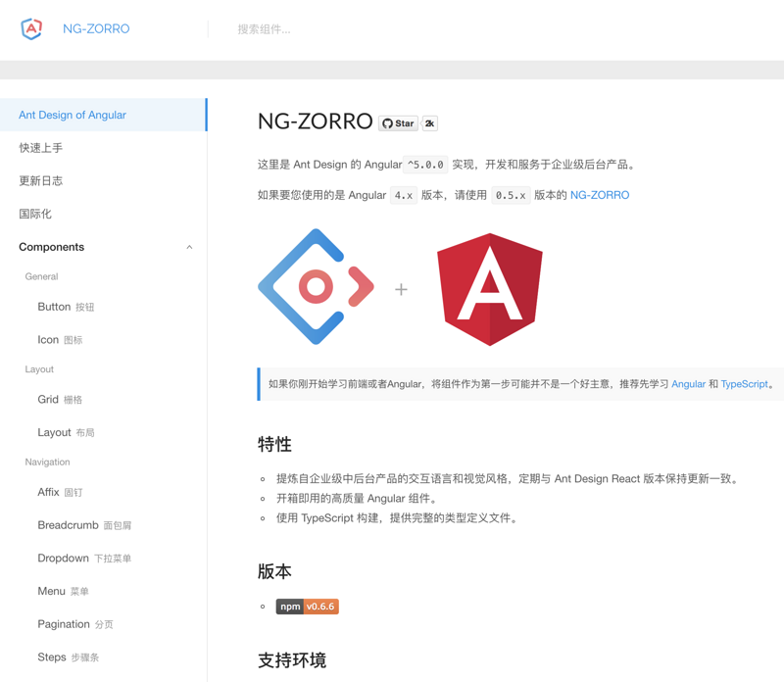Follow the TypeScript link in the tip
Screen dimensions: 784x682
[744, 384]
